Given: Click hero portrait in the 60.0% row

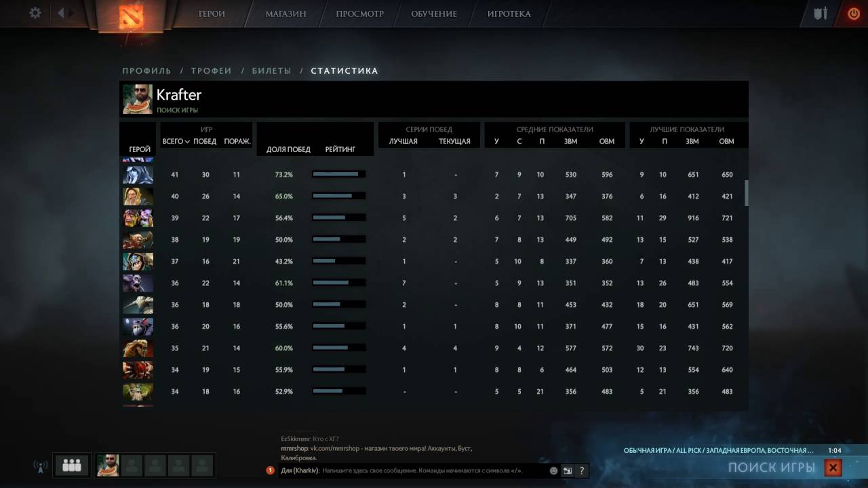Looking at the screenshot, I should click(x=138, y=348).
